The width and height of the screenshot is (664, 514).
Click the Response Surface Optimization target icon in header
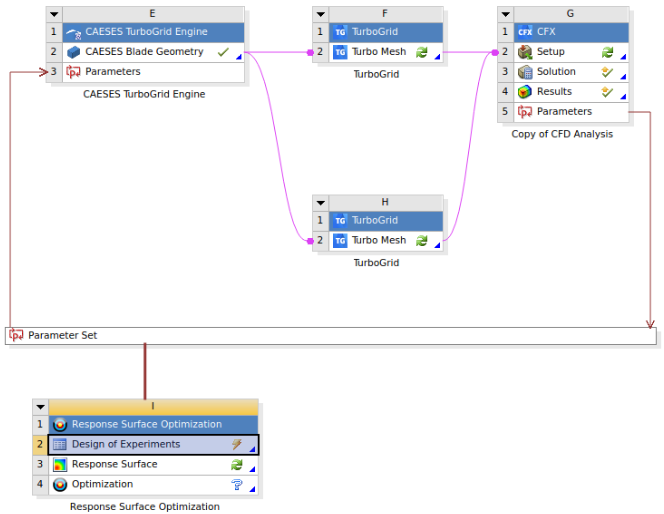click(60, 425)
